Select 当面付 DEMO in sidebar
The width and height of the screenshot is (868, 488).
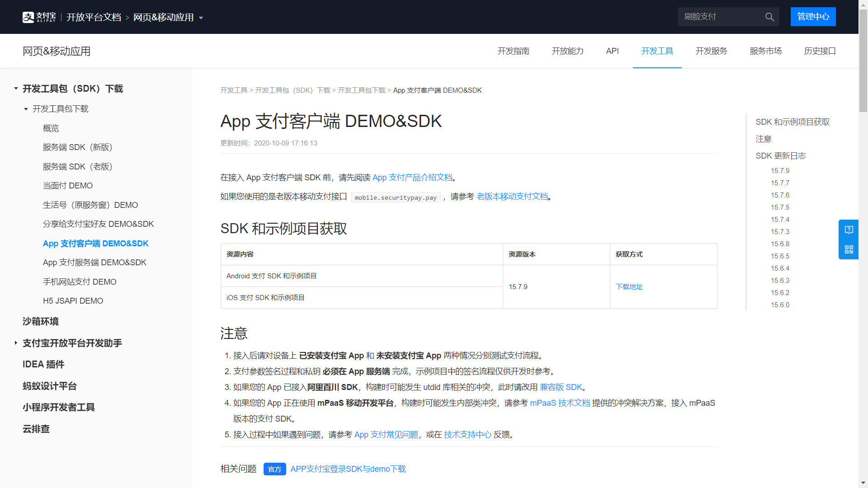pyautogui.click(x=68, y=186)
